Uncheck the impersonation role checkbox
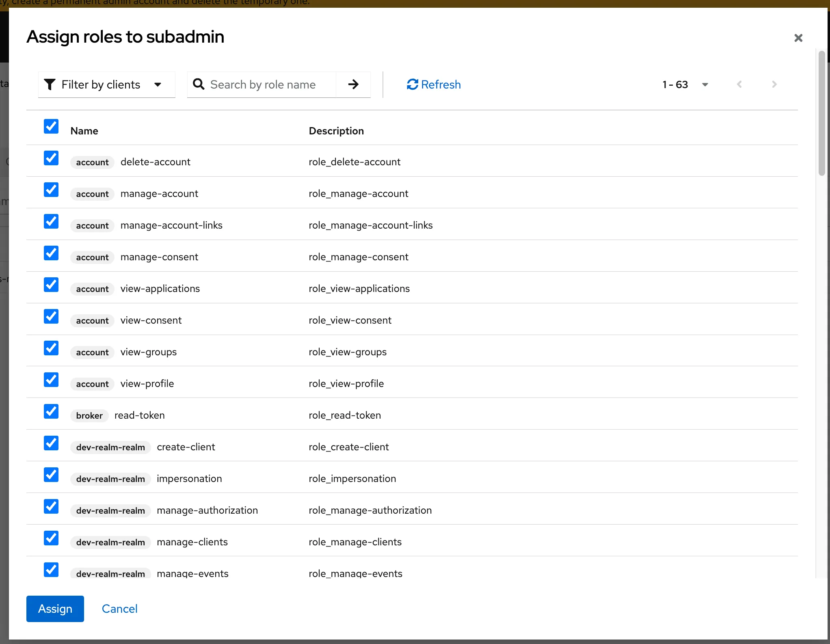The width and height of the screenshot is (830, 644). coord(51,475)
